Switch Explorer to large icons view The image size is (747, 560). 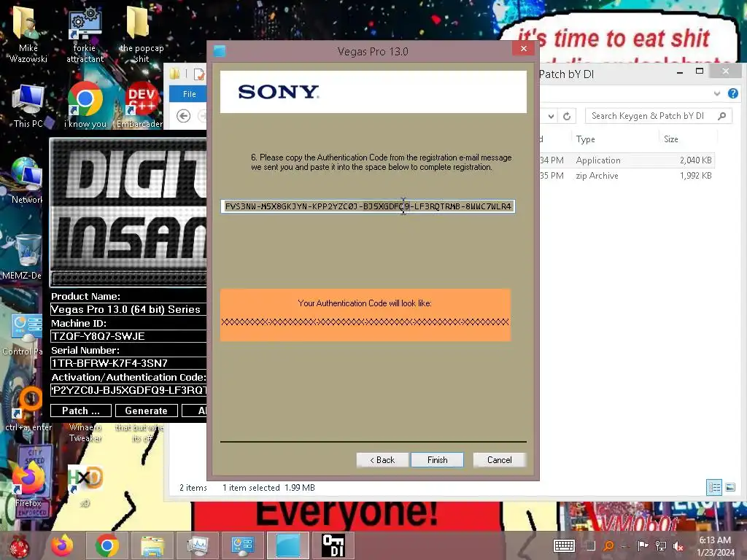coord(729,487)
